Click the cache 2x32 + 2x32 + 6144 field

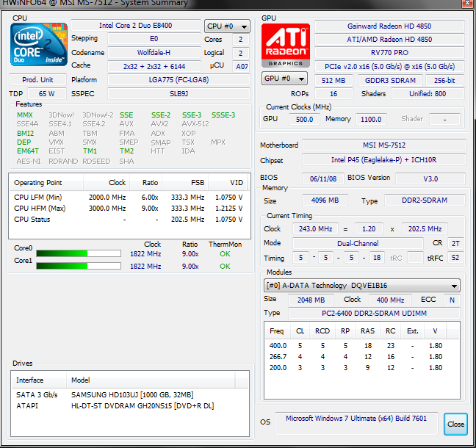154,67
